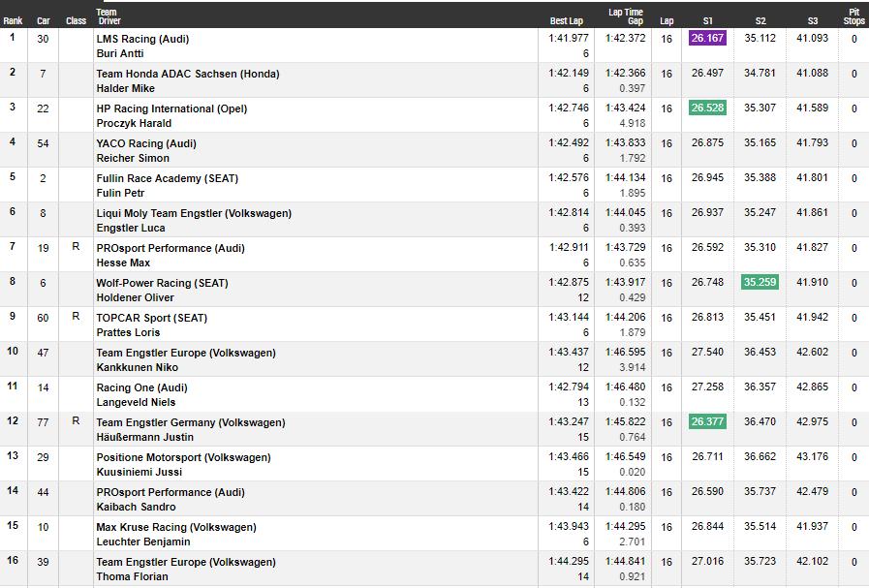Click best lap 1:44.295 of Thoma Florian
Viewport: 869px width, 588px height.
pos(569,562)
